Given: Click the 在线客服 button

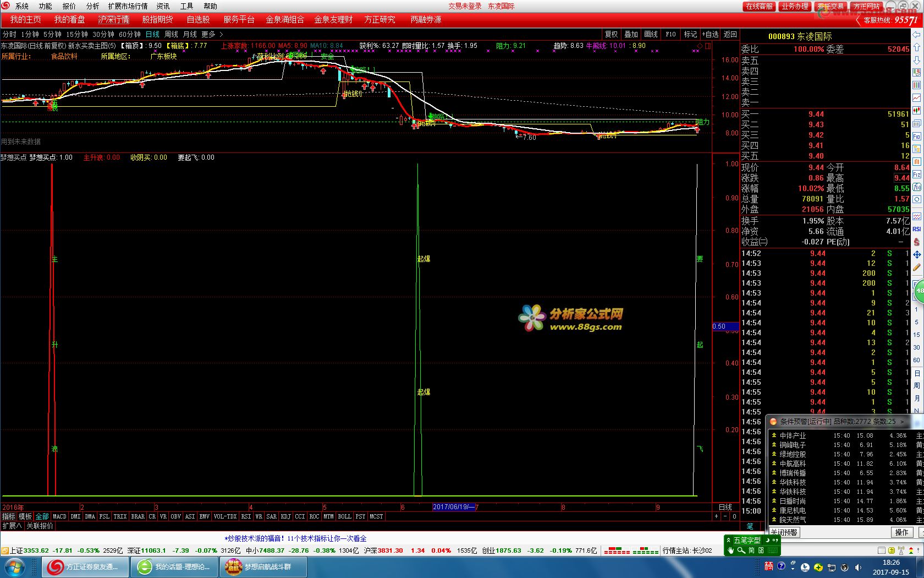Looking at the screenshot, I should [759, 6].
